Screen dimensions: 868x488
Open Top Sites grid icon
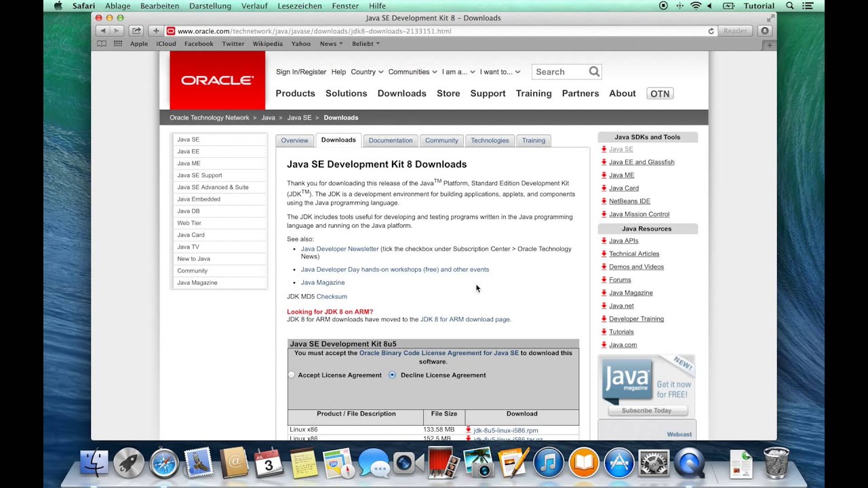pos(118,43)
